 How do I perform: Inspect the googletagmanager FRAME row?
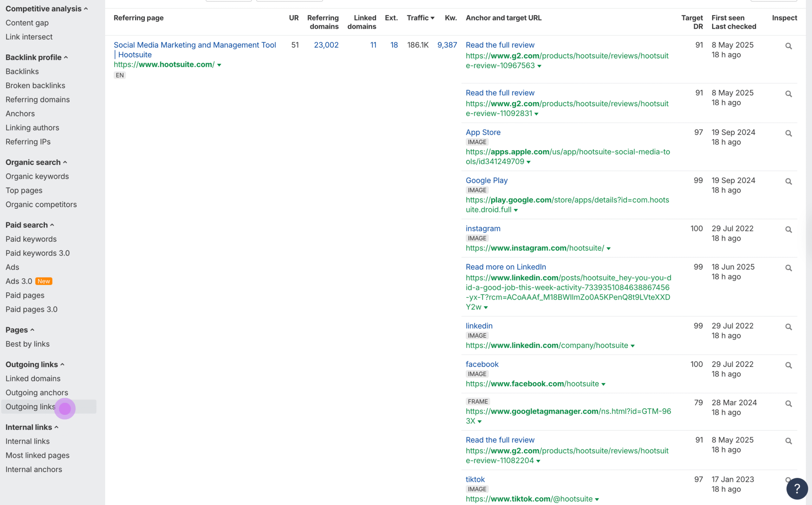(x=788, y=404)
